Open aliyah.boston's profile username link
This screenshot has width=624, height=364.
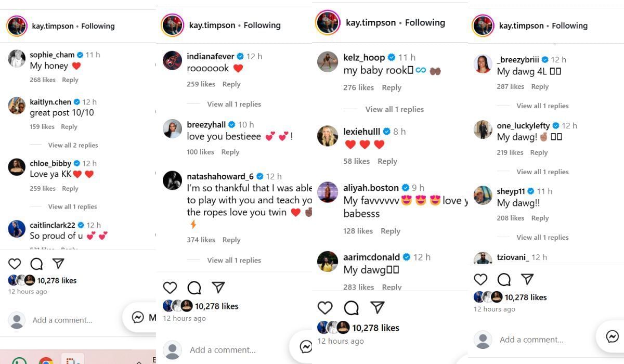point(371,188)
